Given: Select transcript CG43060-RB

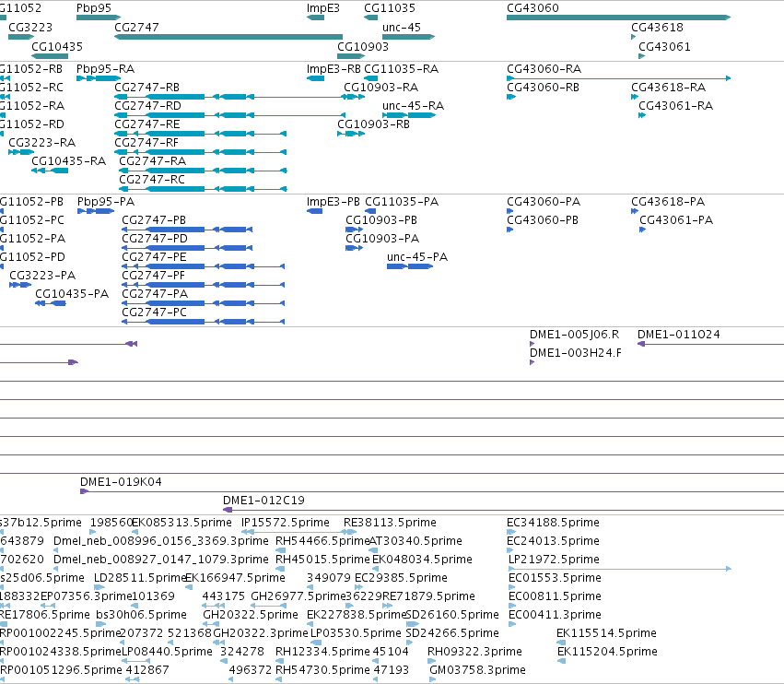Looking at the screenshot, I should tap(543, 88).
